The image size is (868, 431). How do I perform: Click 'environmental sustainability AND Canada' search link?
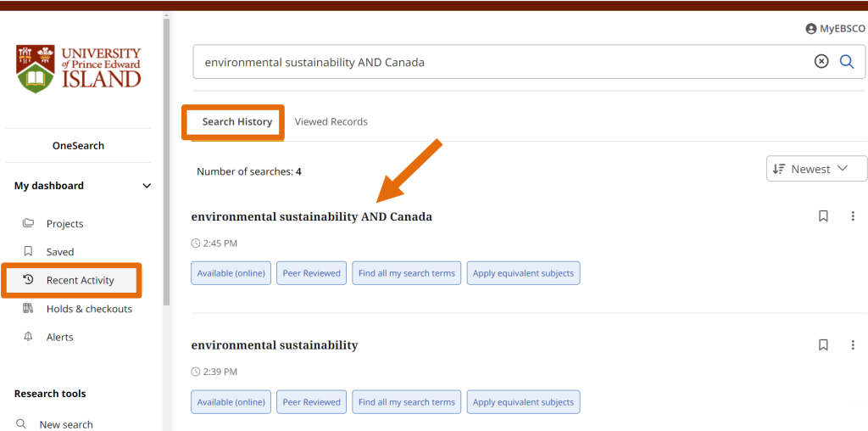pyautogui.click(x=311, y=217)
